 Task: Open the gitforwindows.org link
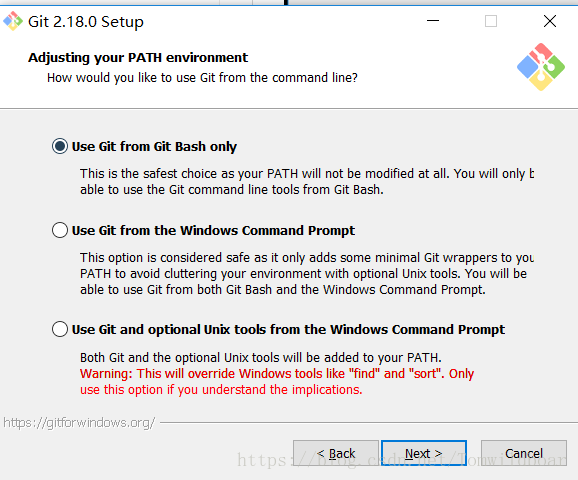(79, 422)
